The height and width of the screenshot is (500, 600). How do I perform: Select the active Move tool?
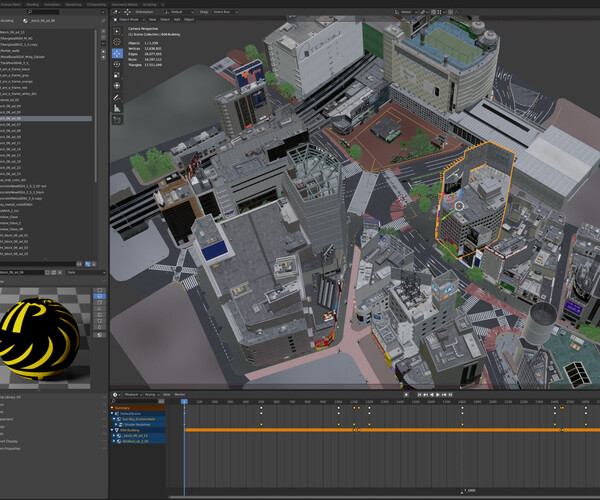[117, 53]
